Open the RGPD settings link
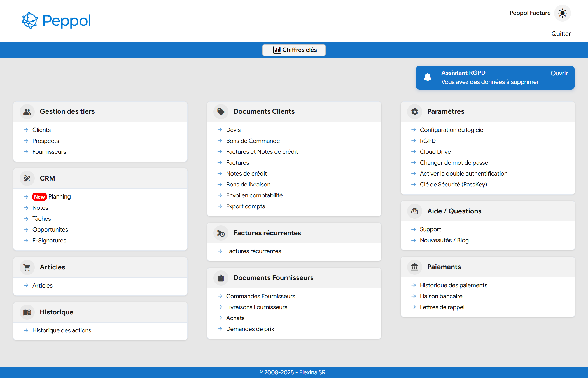 click(x=428, y=141)
